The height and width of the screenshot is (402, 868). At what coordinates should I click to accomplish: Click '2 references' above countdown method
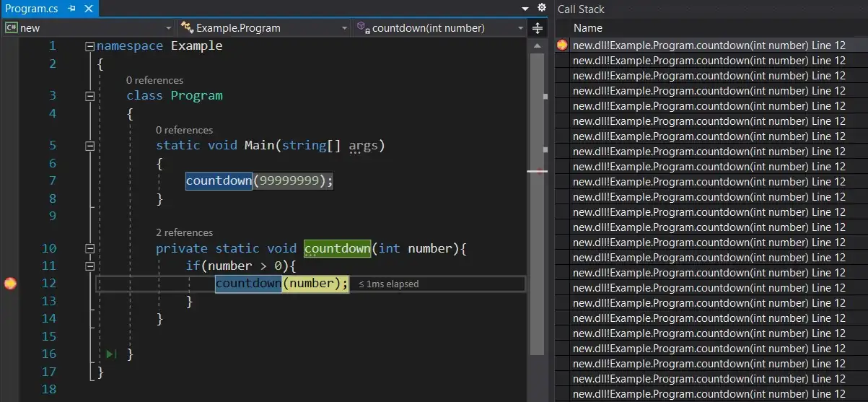[x=184, y=232]
